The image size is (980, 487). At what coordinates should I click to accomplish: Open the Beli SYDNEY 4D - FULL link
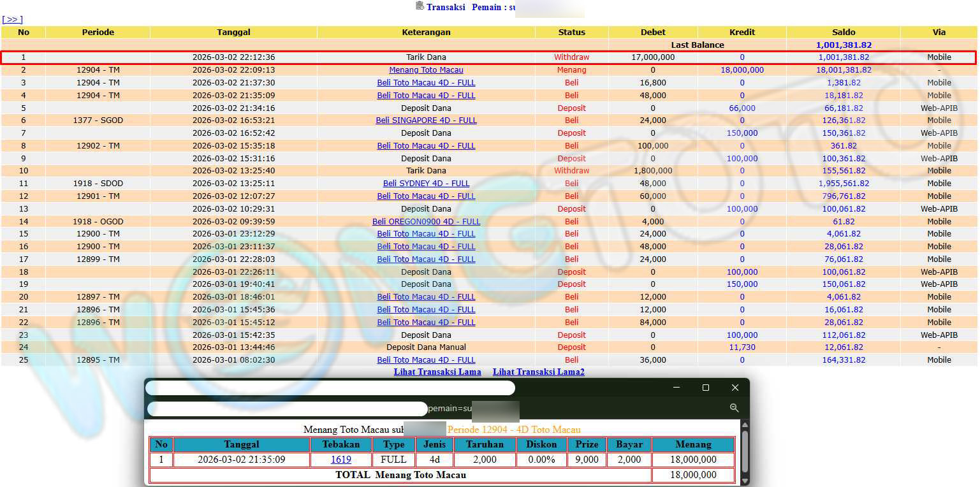click(x=426, y=184)
